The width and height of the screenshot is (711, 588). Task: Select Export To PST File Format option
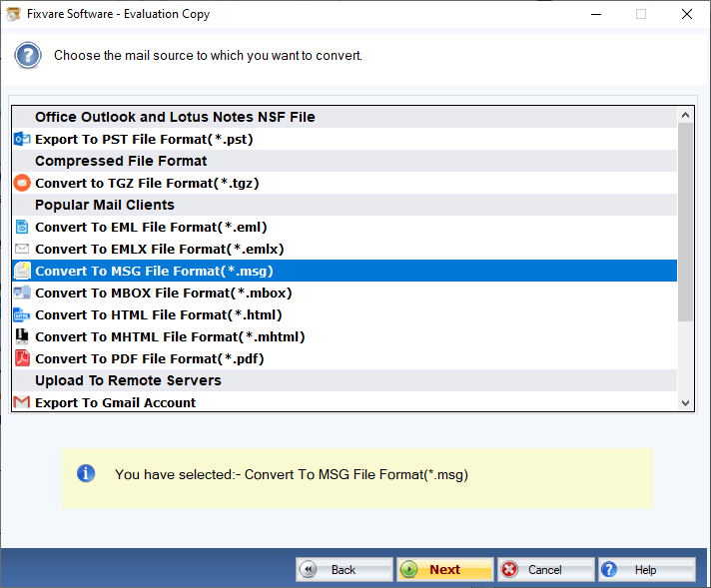[345, 139]
